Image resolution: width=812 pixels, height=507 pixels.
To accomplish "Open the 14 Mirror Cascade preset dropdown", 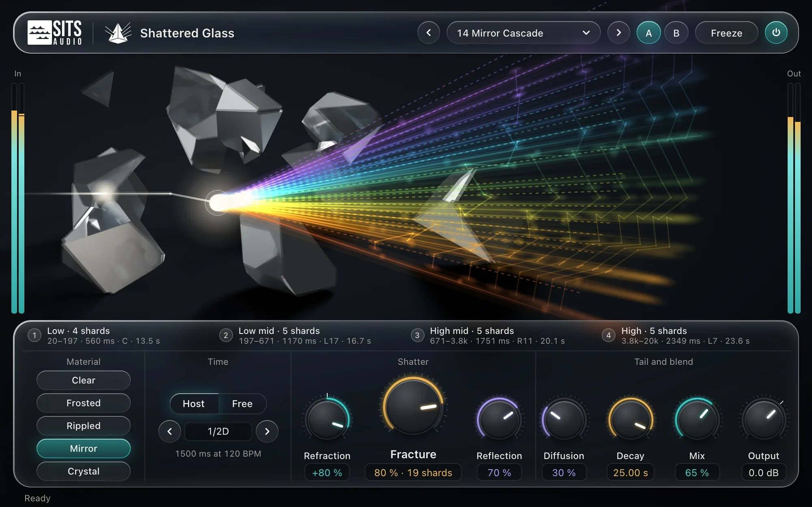I will click(x=523, y=33).
